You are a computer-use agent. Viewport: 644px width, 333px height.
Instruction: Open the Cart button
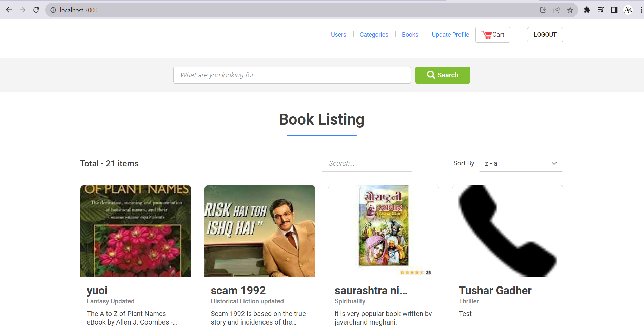tap(492, 35)
